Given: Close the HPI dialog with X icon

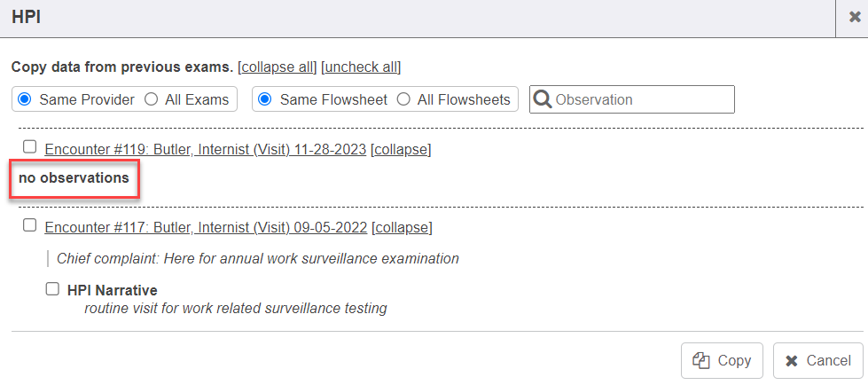Looking at the screenshot, I should [x=854, y=17].
